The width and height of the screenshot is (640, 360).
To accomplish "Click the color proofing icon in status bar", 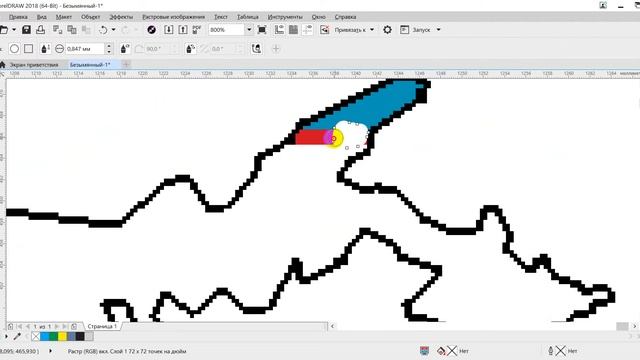I will pyautogui.click(x=424, y=351).
